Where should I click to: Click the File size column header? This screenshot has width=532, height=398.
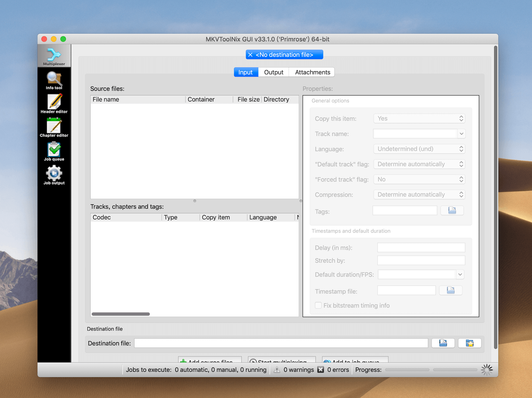247,99
